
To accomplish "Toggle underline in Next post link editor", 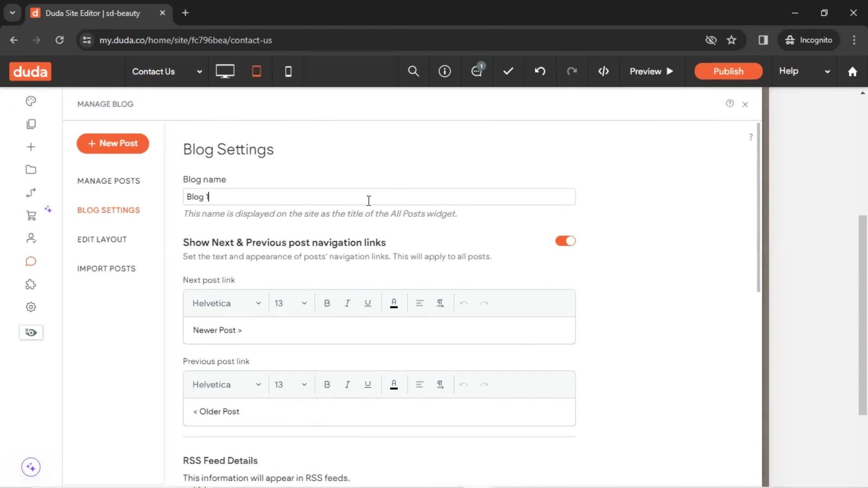I will point(368,303).
